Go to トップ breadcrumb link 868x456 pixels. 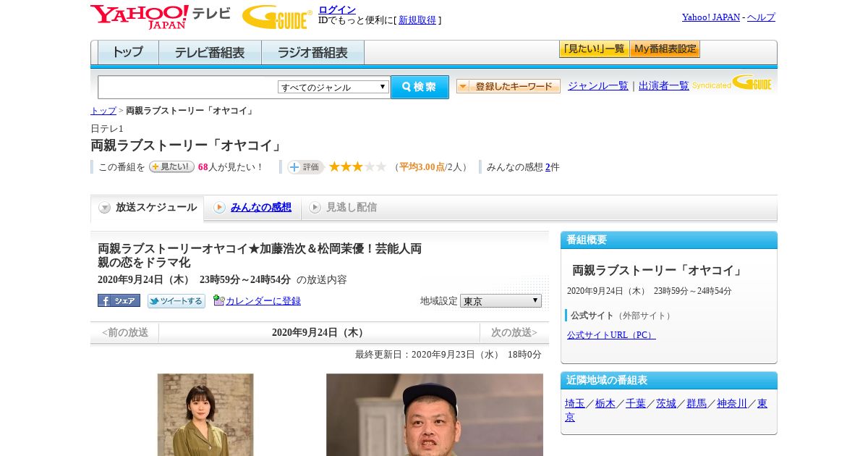(x=103, y=111)
